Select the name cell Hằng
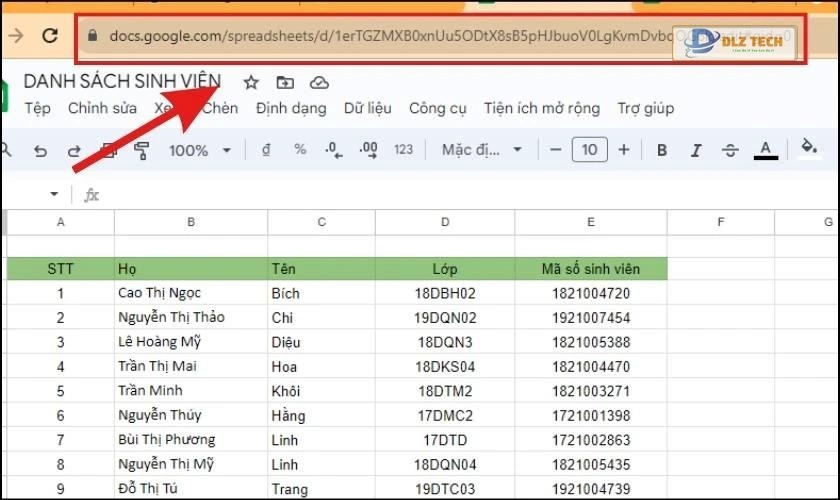This screenshot has height=500, width=840. coord(321,415)
